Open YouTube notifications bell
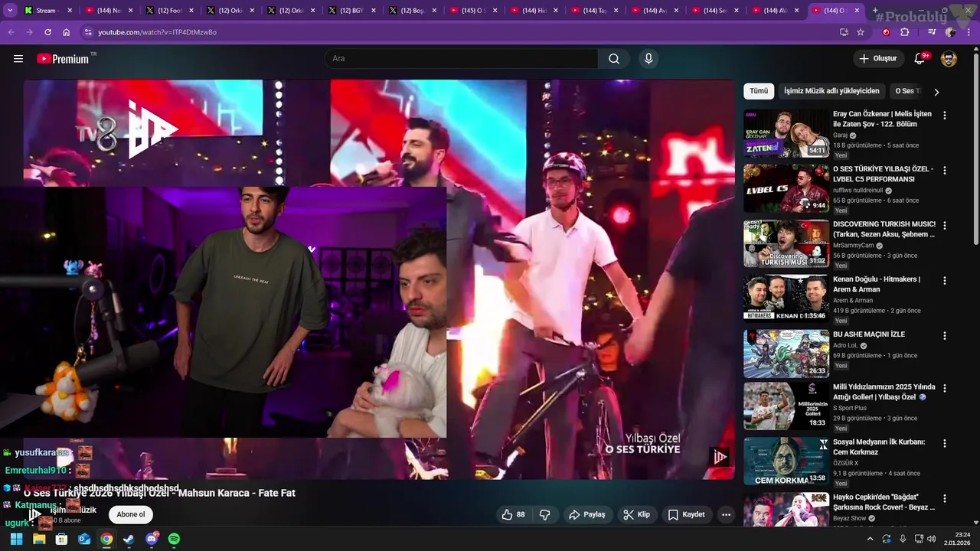The width and height of the screenshot is (980, 551). click(x=920, y=59)
